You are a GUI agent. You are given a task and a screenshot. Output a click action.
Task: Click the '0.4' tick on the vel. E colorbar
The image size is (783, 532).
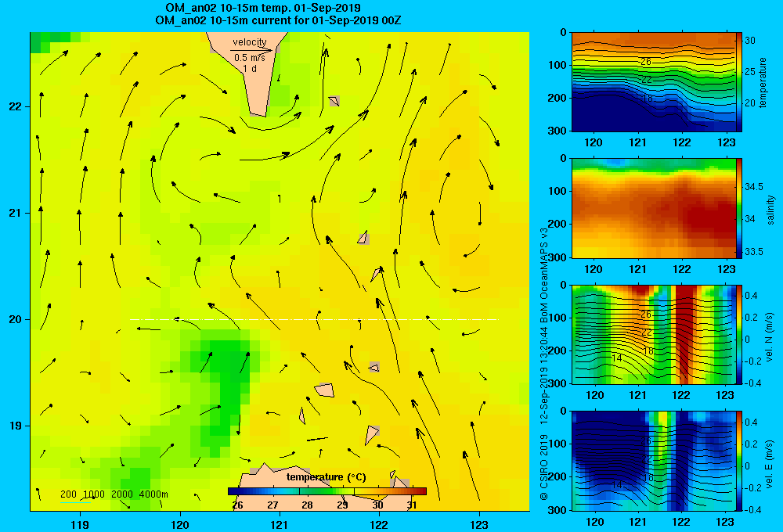tap(751, 422)
